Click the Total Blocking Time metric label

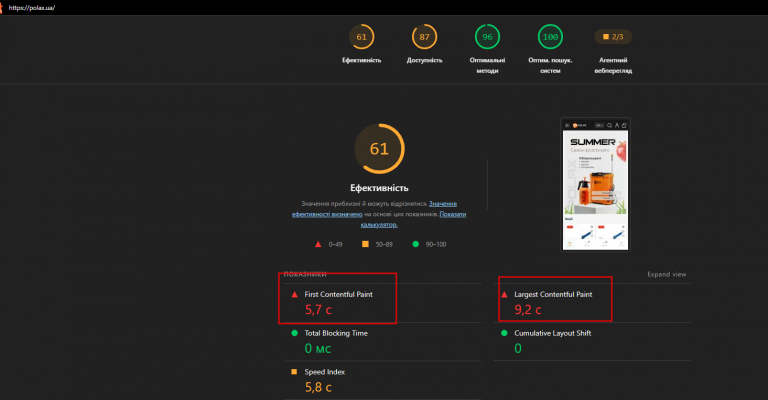click(336, 333)
